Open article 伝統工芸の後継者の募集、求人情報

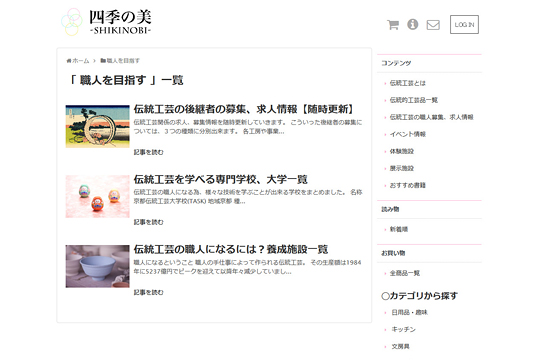click(243, 109)
